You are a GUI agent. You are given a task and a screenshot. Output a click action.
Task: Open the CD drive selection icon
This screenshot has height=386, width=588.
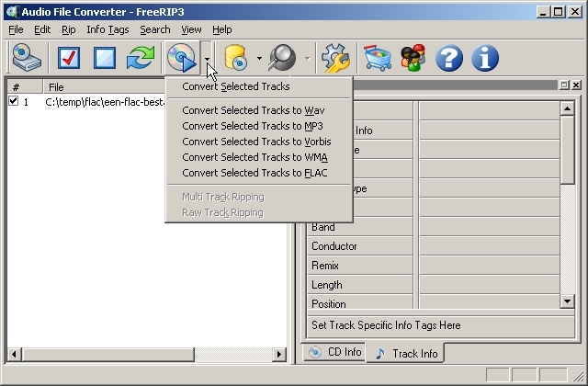27,58
